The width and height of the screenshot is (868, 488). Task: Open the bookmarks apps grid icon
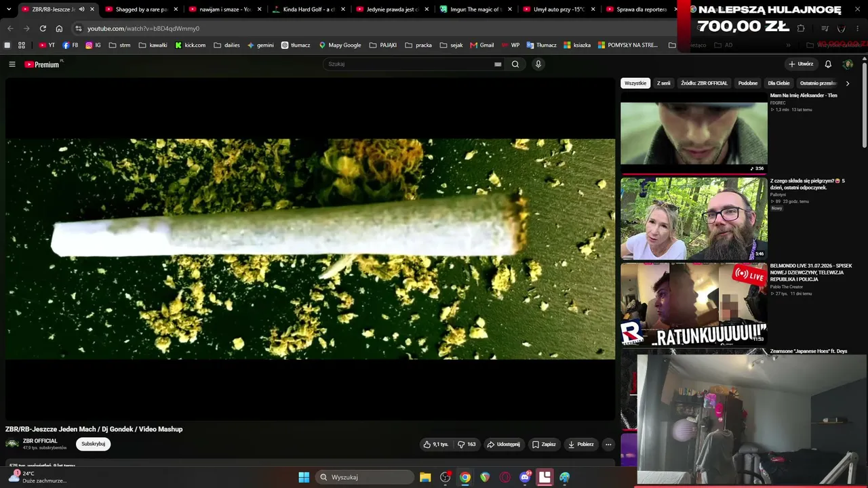pos(22,45)
